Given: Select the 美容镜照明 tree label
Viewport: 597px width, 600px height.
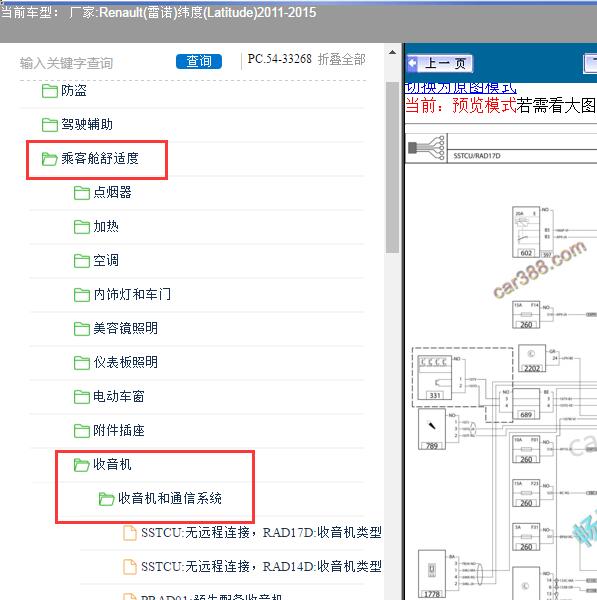Looking at the screenshot, I should coord(126,328).
